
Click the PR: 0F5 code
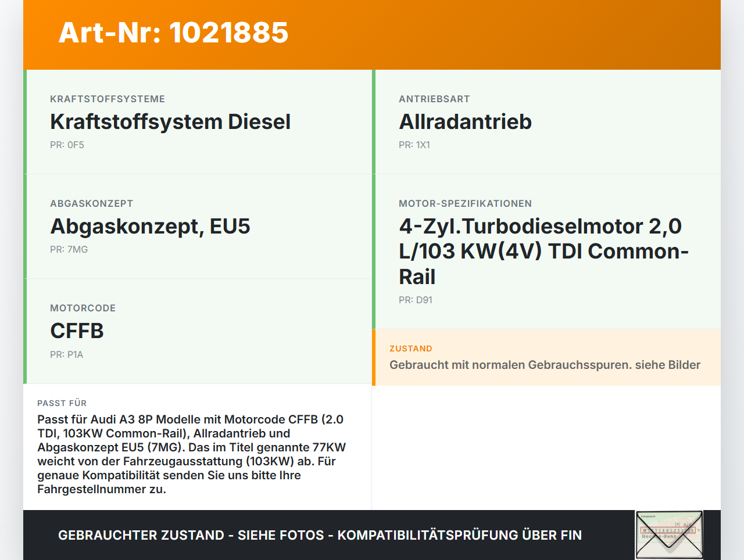click(x=67, y=144)
